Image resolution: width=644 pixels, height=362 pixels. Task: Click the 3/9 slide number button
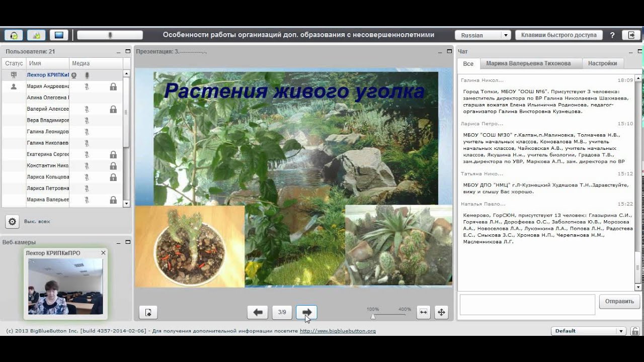tap(282, 312)
